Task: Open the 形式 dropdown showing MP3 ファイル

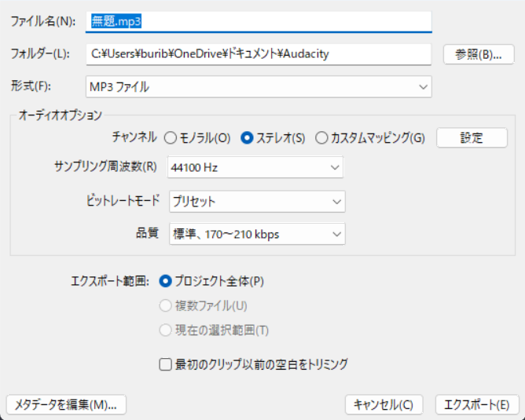Action: pos(258,86)
